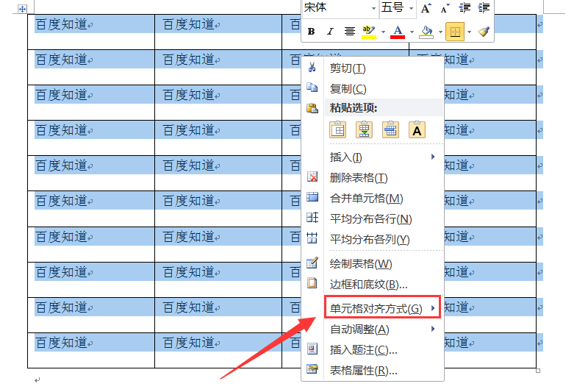Image resolution: width=588 pixels, height=392 pixels.
Task: Select the overwrite cells paste option
Action: [390, 129]
